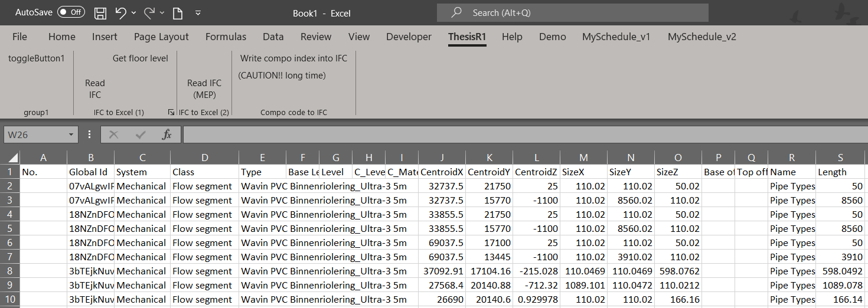868x308 pixels.
Task: Click the Insert Function fx icon
Action: pyautogui.click(x=167, y=135)
